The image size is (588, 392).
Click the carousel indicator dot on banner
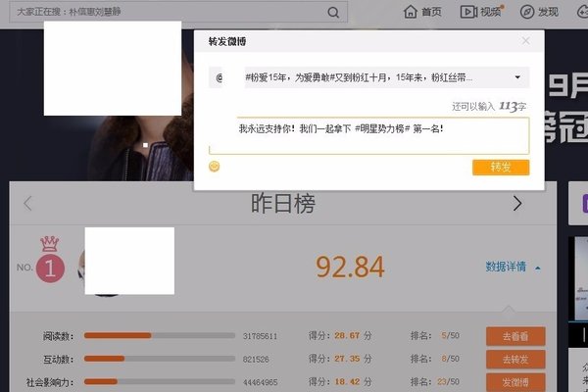145,145
